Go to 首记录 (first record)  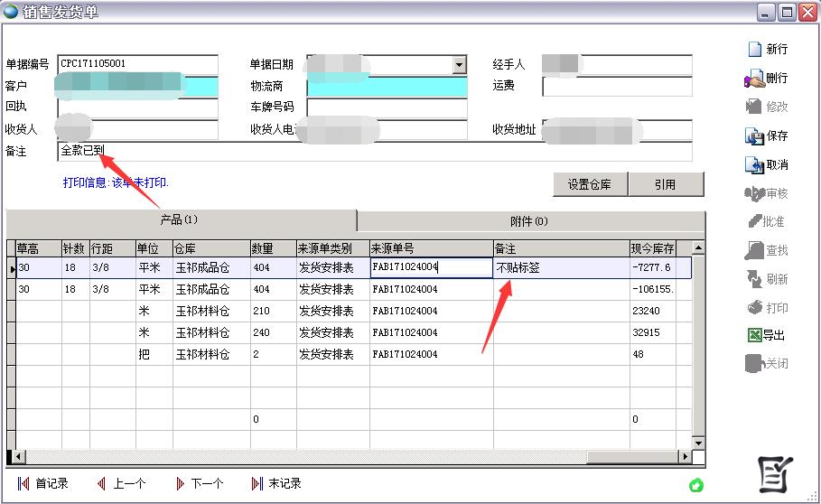(42, 484)
